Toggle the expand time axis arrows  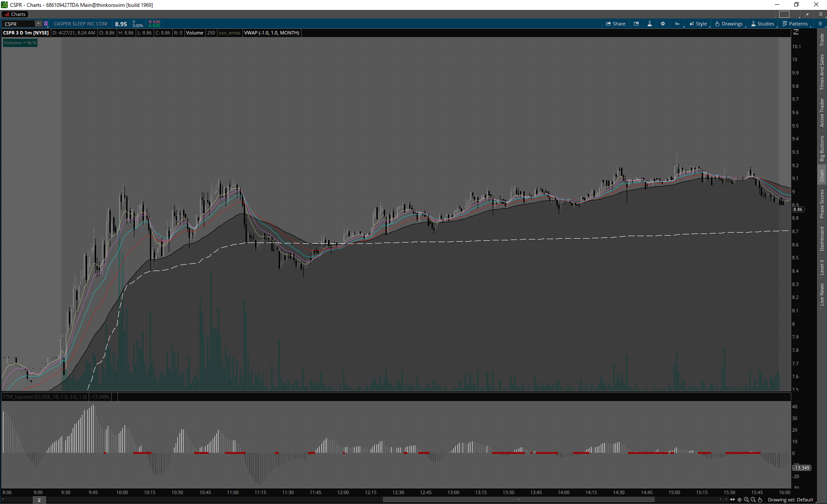(x=733, y=500)
